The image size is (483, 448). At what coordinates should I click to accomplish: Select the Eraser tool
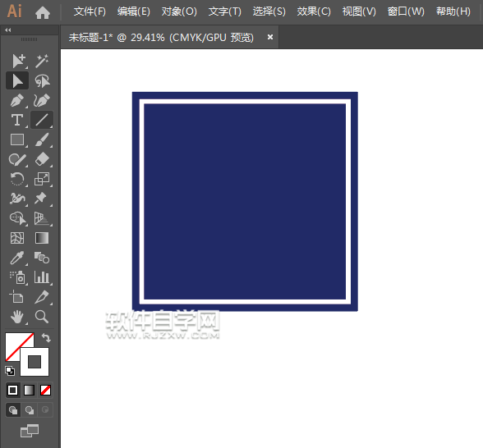[x=42, y=159]
